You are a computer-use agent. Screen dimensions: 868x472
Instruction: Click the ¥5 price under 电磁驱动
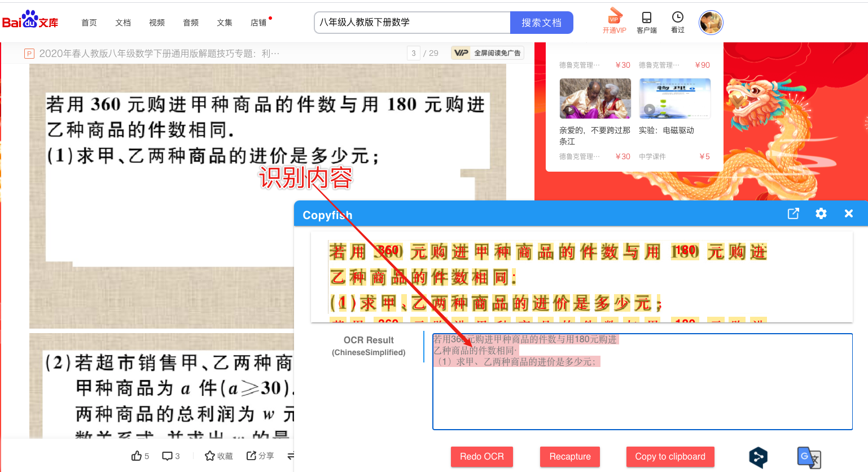point(705,156)
